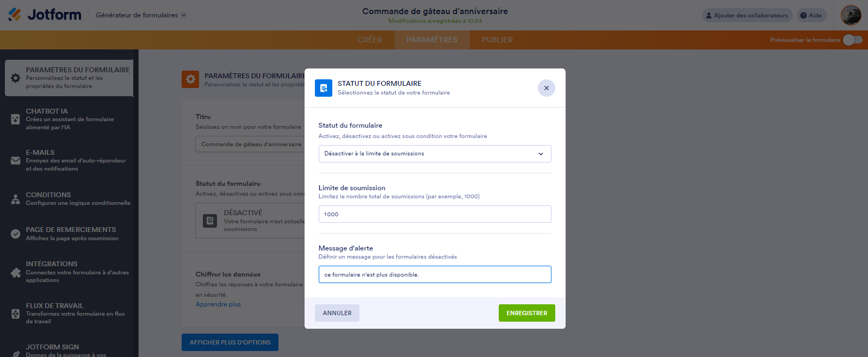Click the Message d'alerte text field
868x357 pixels.
click(x=435, y=274)
